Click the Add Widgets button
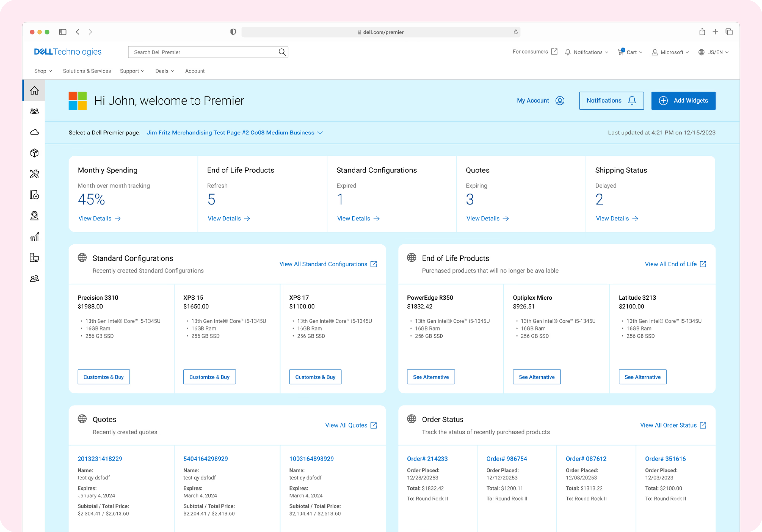 click(x=683, y=100)
